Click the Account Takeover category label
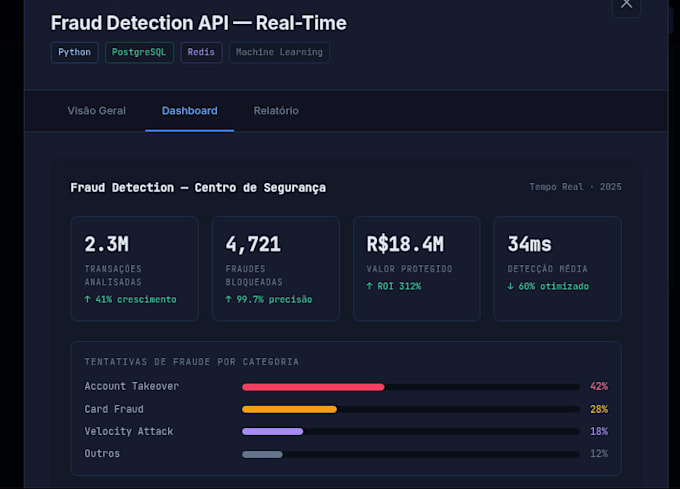This screenshot has height=489, width=680. click(x=131, y=386)
